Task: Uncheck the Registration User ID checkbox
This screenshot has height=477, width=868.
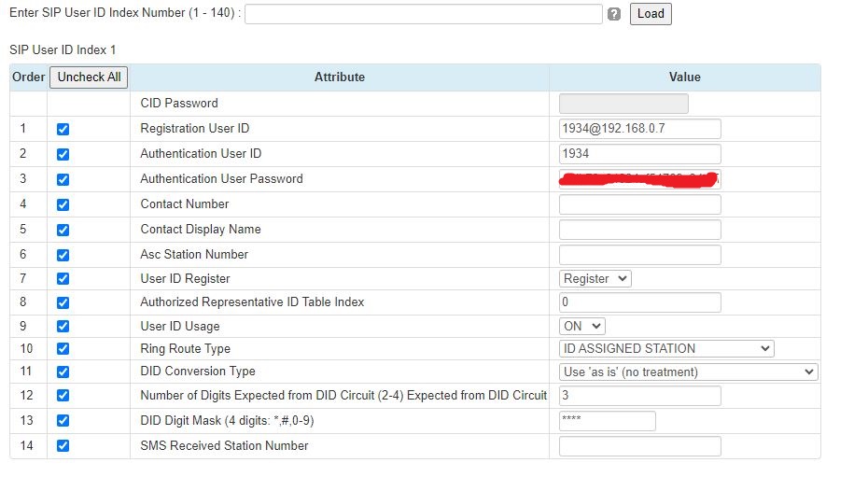Action: coord(63,130)
